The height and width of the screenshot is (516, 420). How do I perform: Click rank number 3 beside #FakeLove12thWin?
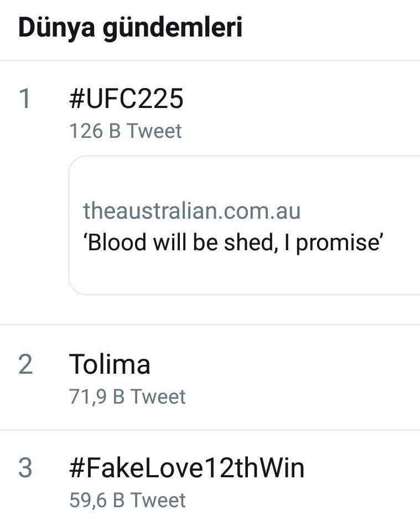[25, 468]
